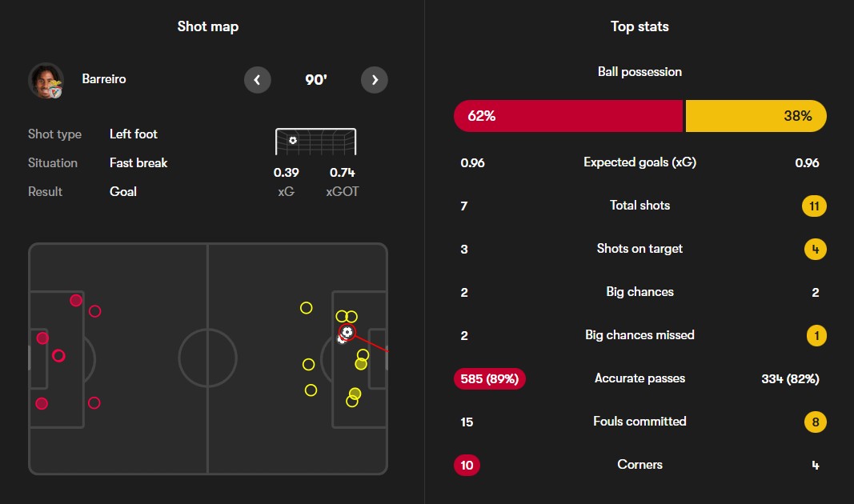Choose the red ring marker centered in the left box
This screenshot has height=504, width=854.
[58, 356]
